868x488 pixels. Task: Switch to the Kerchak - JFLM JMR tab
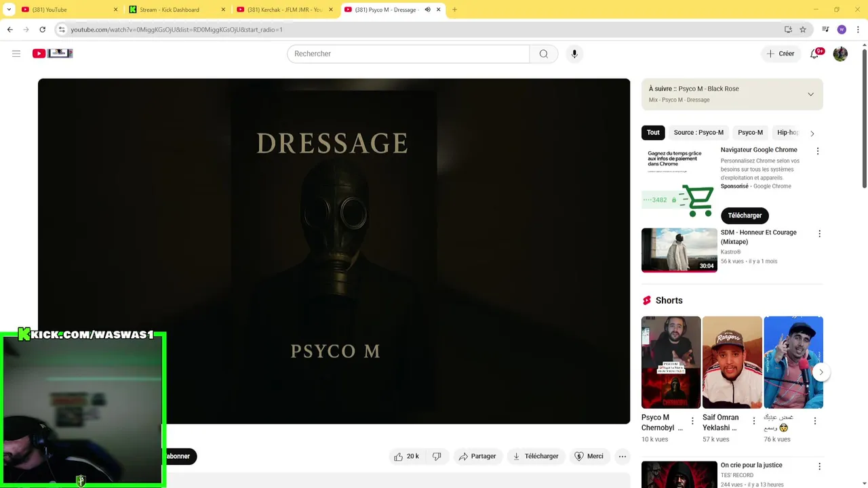pos(283,9)
